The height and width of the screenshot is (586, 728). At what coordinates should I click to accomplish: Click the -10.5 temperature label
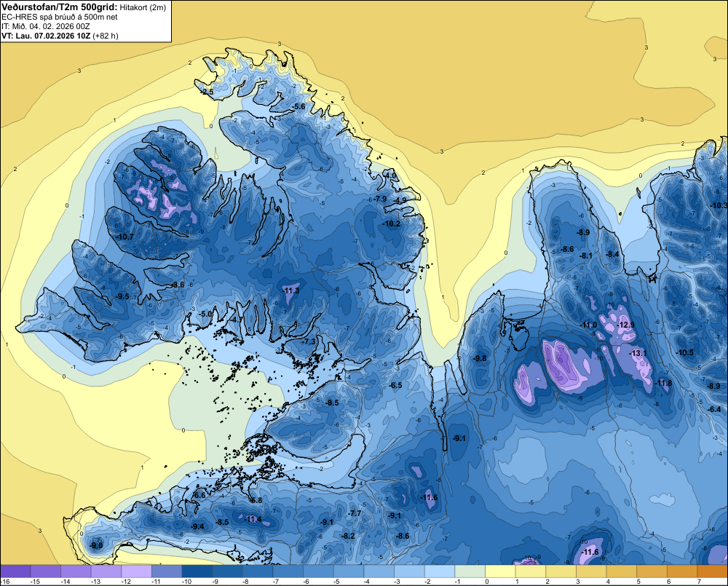tap(685, 353)
